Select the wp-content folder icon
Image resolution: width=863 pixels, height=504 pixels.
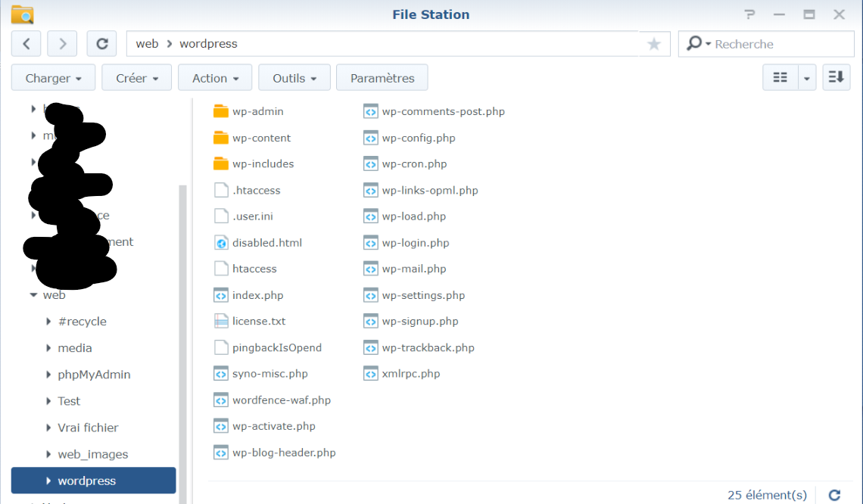coord(221,138)
